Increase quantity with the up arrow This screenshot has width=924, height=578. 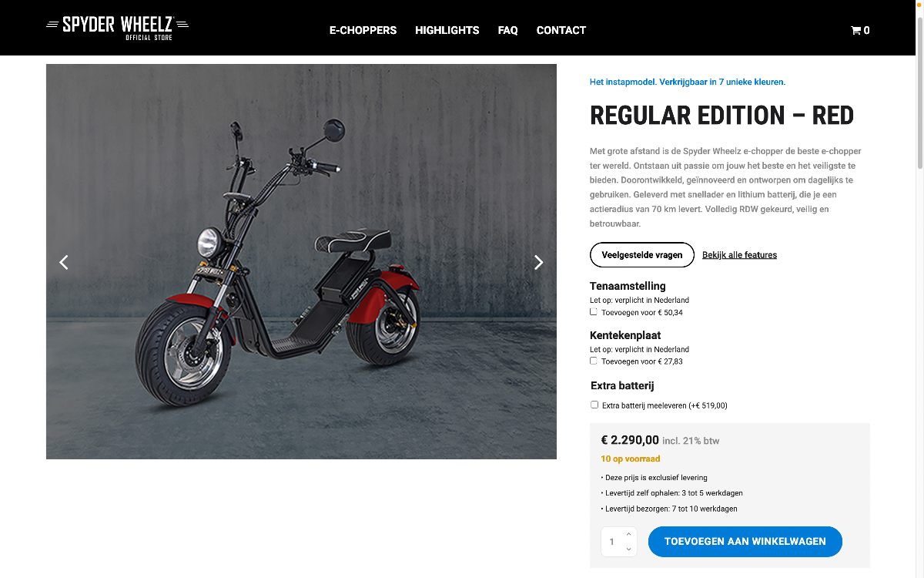tap(628, 533)
